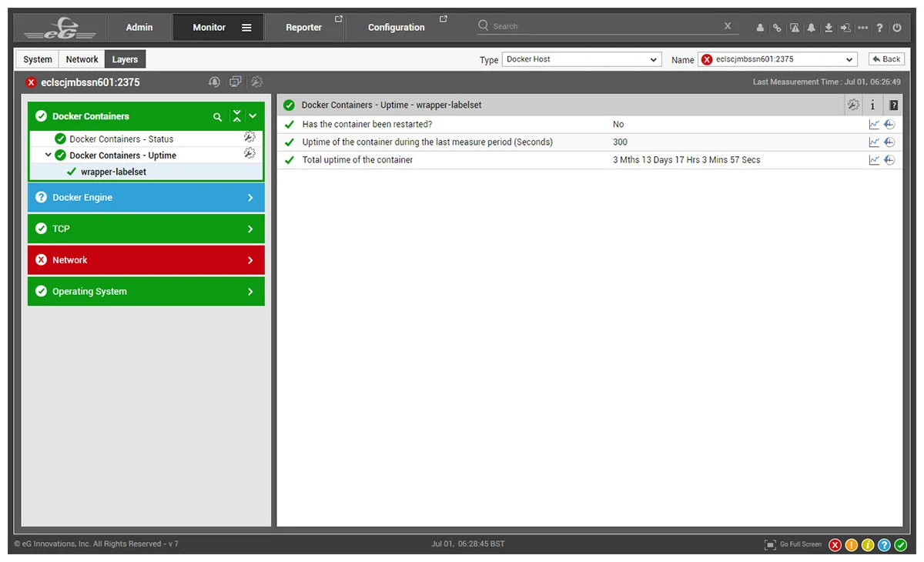924x562 pixels.
Task: Click the black question mark help icon in measures header
Action: (893, 105)
